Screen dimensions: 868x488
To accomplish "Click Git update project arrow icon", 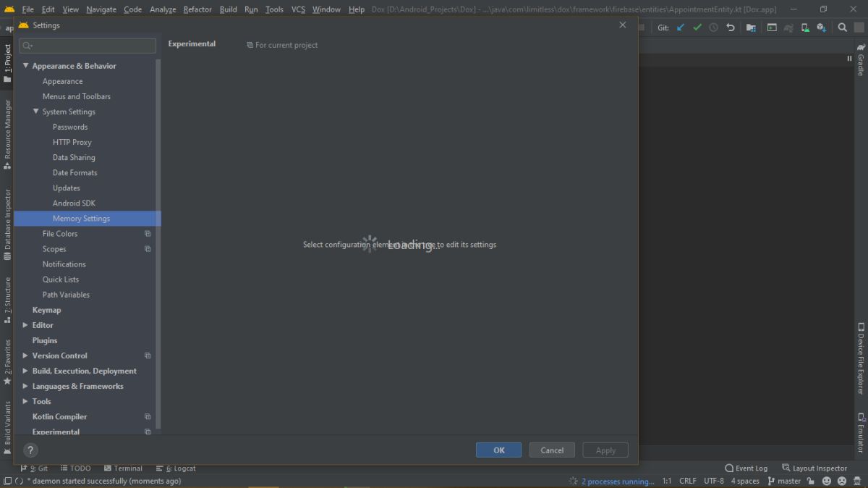I will [x=681, y=28].
